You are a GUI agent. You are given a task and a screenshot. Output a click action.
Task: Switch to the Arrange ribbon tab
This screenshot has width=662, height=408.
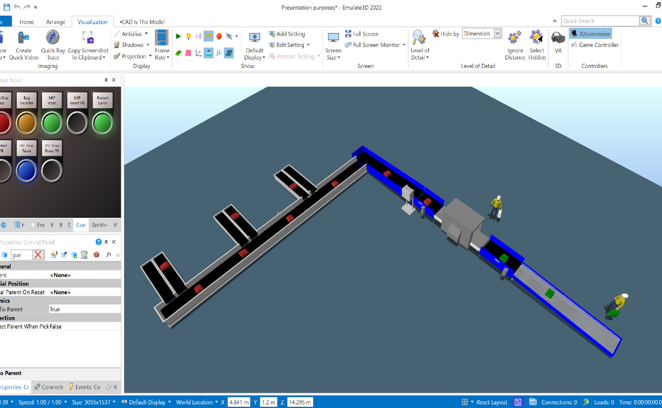click(55, 21)
